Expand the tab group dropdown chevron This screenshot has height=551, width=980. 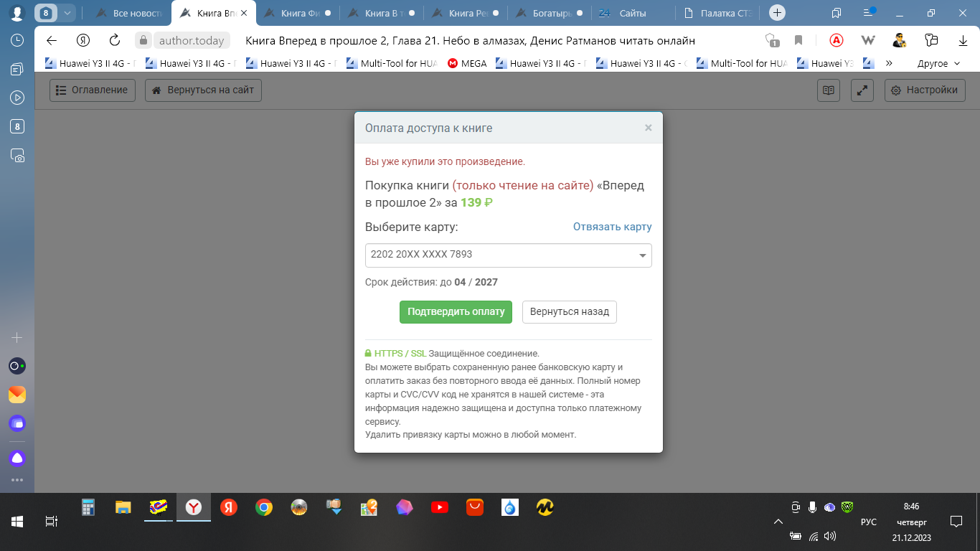tap(67, 13)
